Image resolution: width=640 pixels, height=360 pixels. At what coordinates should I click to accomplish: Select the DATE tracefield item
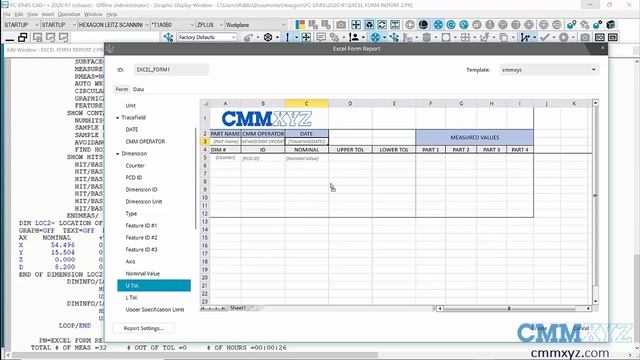132,129
